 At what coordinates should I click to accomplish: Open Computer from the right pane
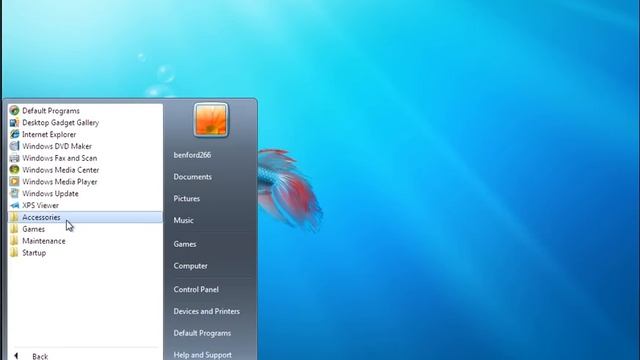pos(190,266)
